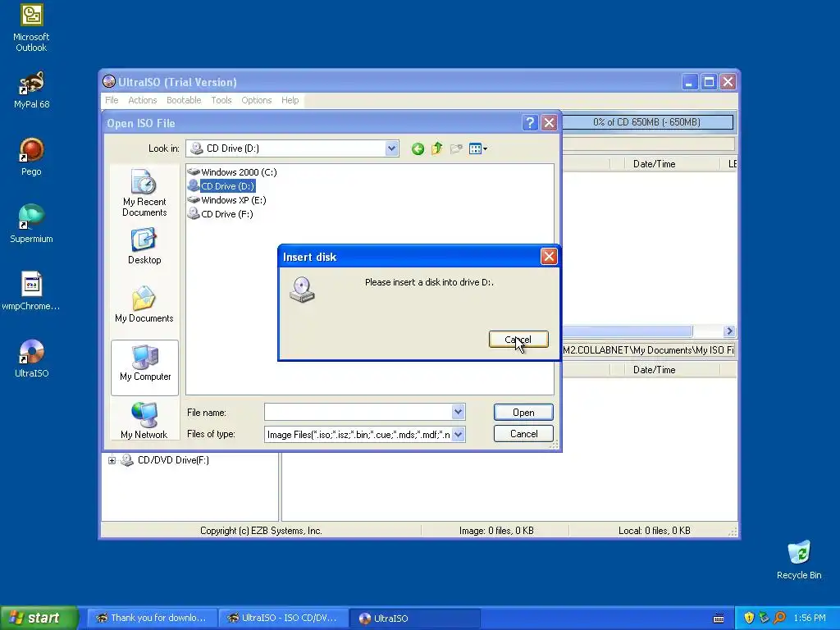The image size is (840, 630).
Task: Go to My Documents in places bar
Action: (x=144, y=304)
